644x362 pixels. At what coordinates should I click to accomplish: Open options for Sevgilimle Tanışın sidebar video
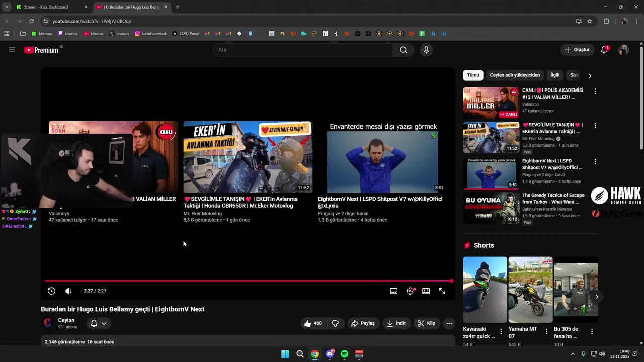pyautogui.click(x=595, y=126)
